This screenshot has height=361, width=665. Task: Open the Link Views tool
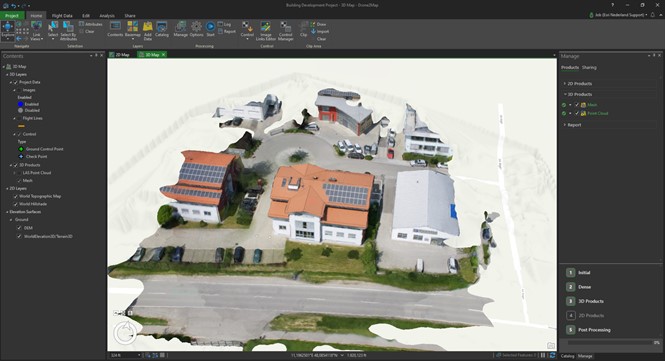[36, 31]
